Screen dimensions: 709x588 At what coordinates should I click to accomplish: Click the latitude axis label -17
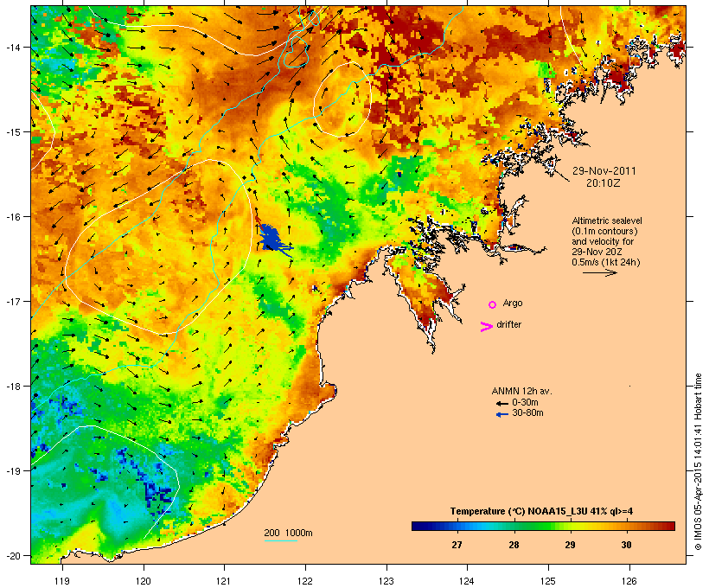(x=13, y=301)
